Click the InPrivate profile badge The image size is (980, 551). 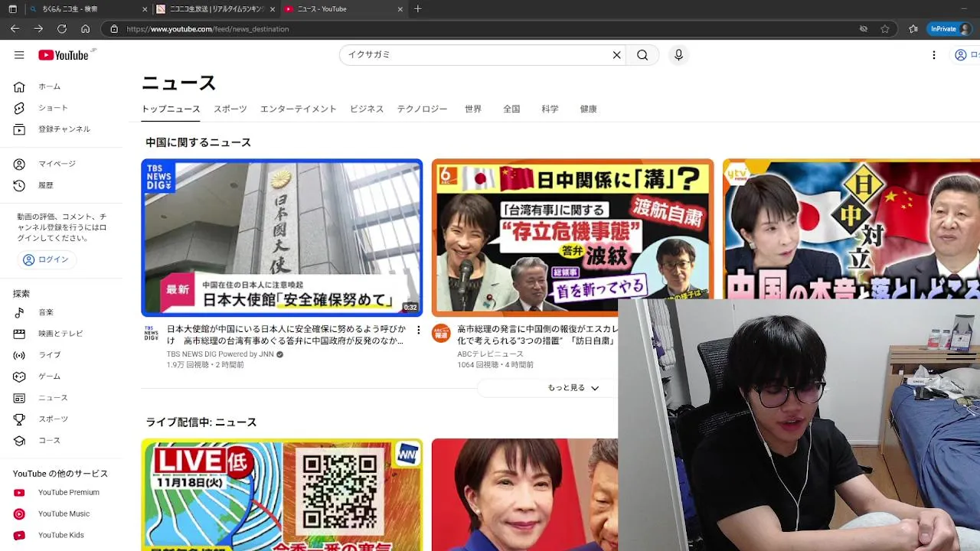[949, 29]
